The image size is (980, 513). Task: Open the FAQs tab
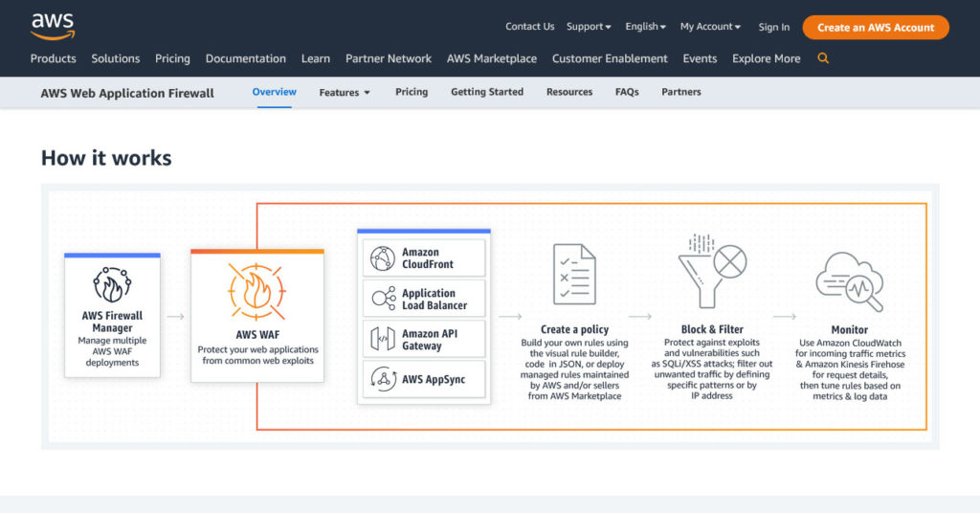point(627,92)
